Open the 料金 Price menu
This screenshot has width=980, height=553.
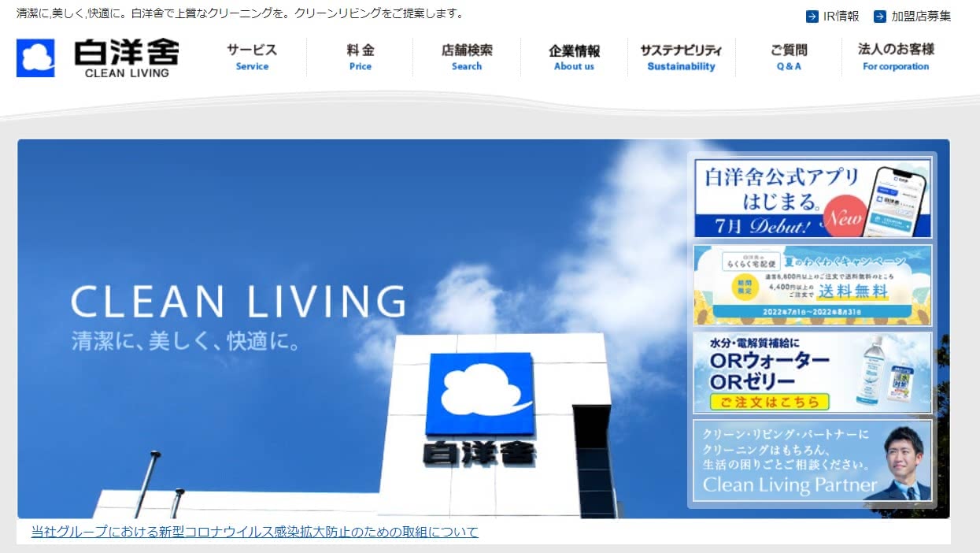tap(361, 58)
